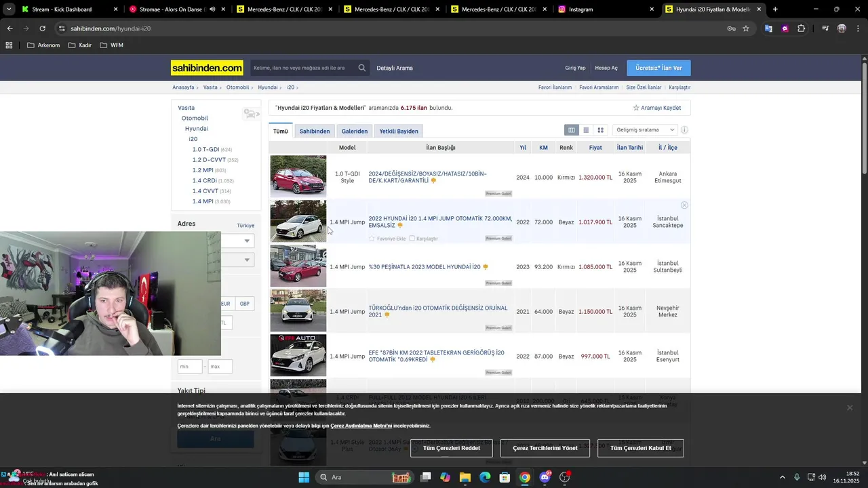Open Copilot from the taskbar
Viewport: 868px width, 488px height.
[x=445, y=477]
